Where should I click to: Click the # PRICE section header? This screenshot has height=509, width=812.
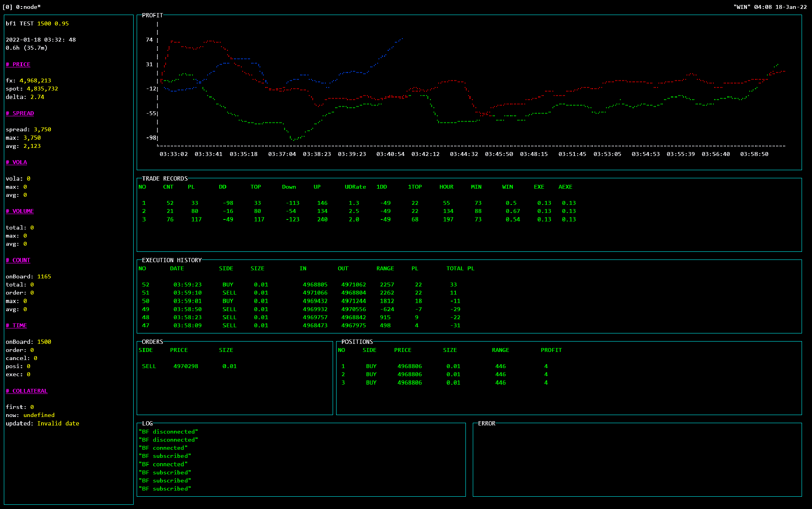18,64
